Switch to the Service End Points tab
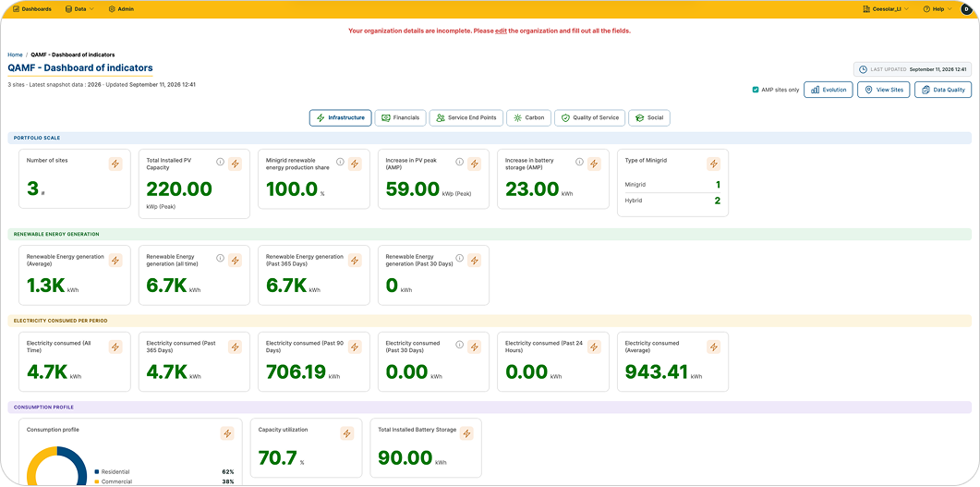 [466, 117]
